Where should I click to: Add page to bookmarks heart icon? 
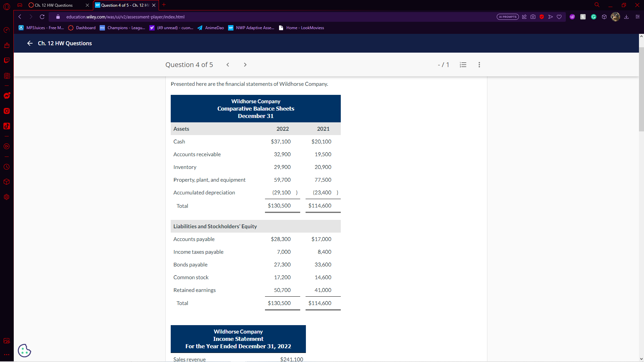click(x=559, y=17)
